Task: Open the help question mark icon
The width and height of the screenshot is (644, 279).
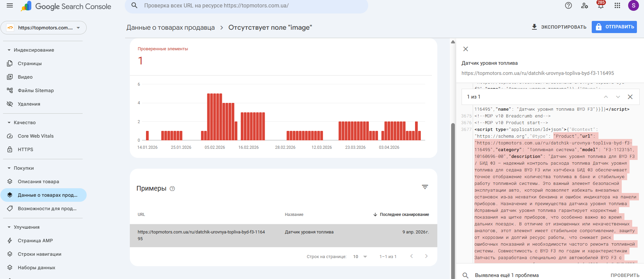Action: click(x=568, y=6)
